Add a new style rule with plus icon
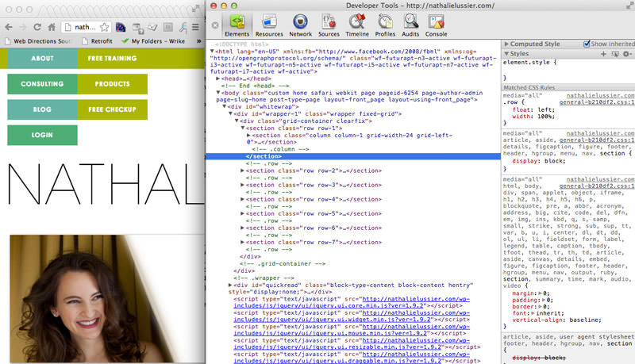The image size is (635, 364). tap(603, 54)
